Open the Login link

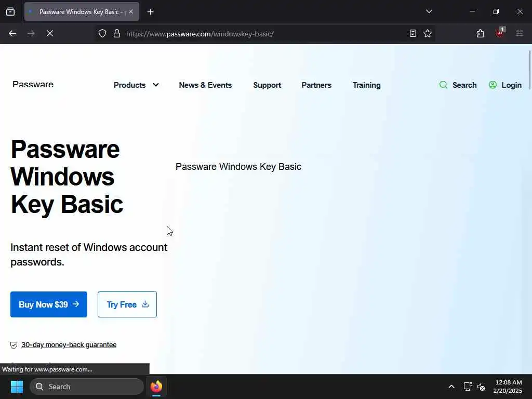click(x=505, y=85)
